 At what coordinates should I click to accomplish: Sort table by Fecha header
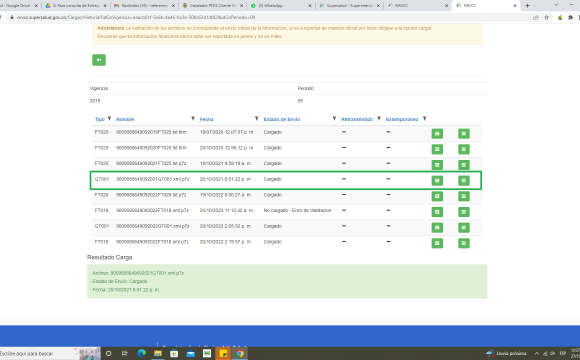tap(206, 119)
